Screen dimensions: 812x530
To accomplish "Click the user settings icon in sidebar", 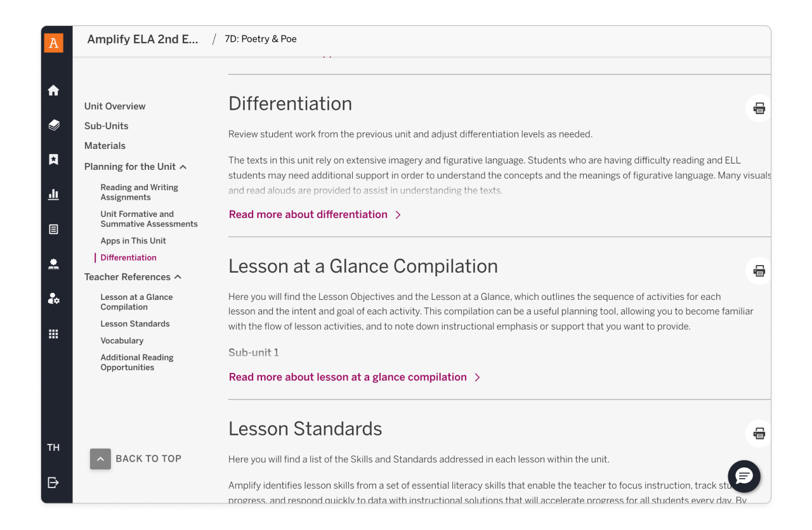I will coord(54,299).
